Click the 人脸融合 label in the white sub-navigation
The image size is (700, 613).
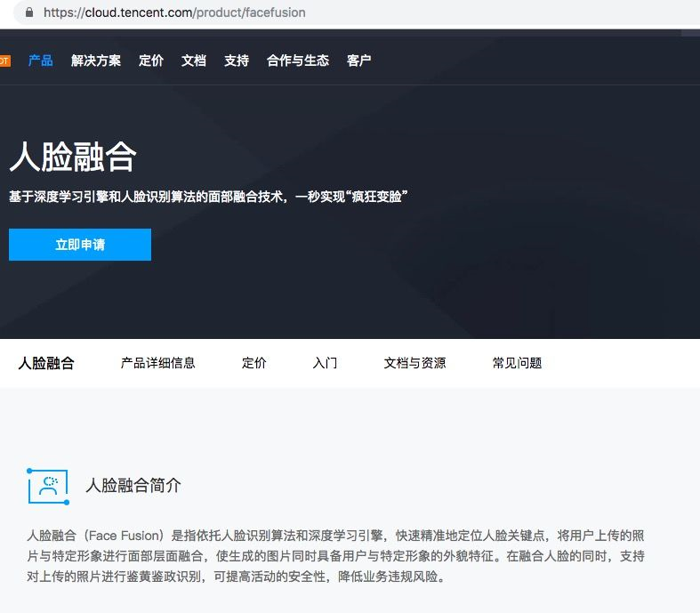(x=46, y=363)
